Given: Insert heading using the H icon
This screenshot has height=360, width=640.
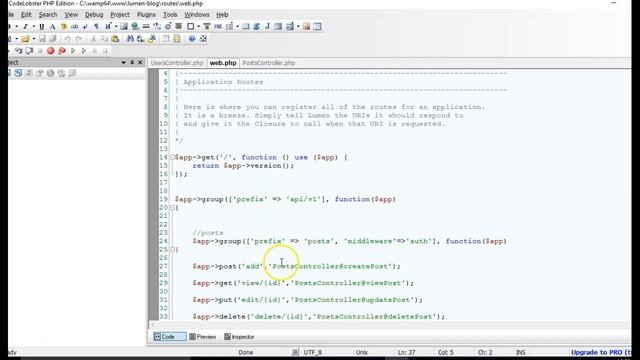Looking at the screenshot, I should point(108,27).
